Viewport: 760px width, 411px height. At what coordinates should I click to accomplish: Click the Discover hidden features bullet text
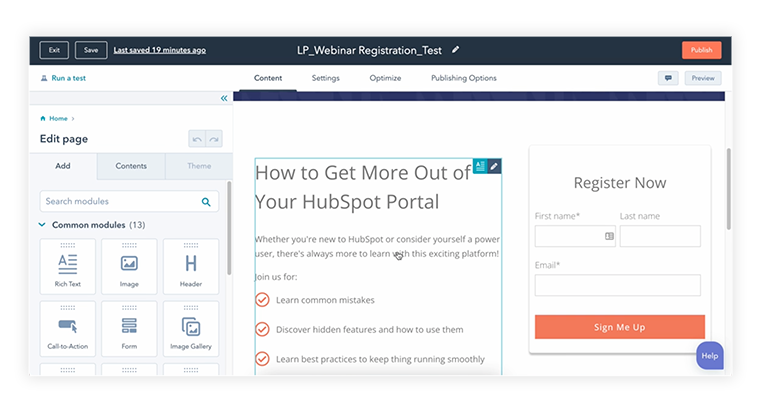coord(369,330)
